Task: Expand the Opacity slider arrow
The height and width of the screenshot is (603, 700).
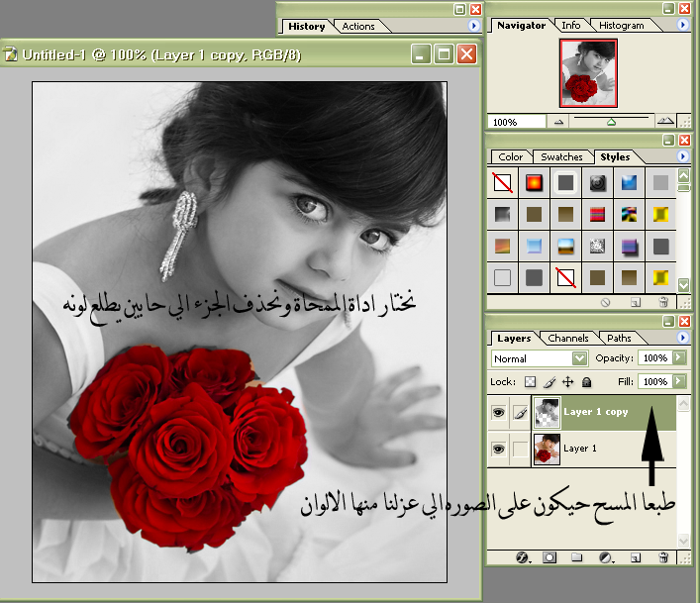Action: click(679, 357)
